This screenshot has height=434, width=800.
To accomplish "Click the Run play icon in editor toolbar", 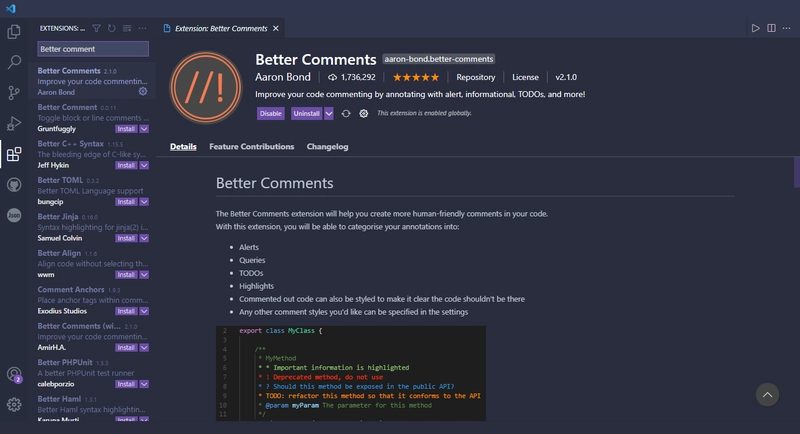I will (756, 29).
